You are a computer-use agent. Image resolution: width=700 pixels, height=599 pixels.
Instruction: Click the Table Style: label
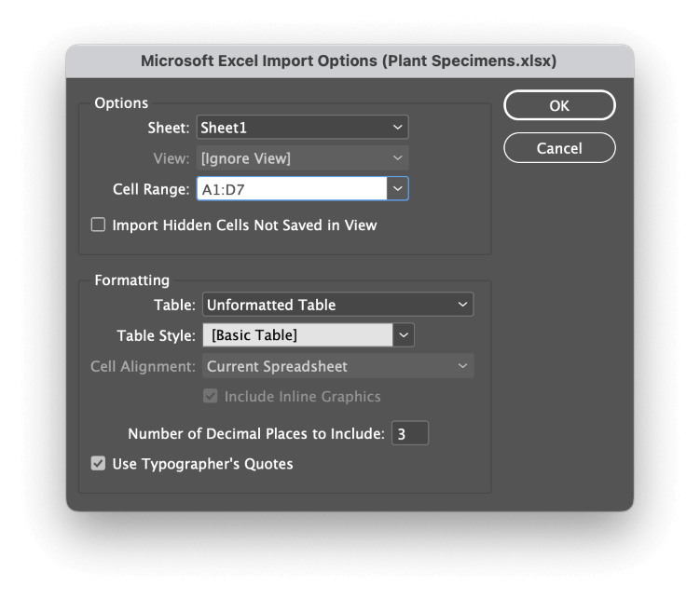click(x=157, y=335)
